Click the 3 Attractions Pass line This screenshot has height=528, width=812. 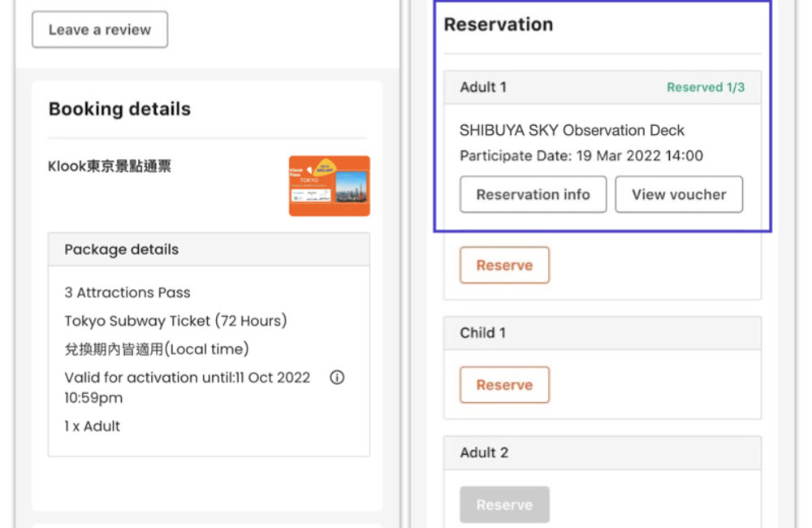coord(127,292)
